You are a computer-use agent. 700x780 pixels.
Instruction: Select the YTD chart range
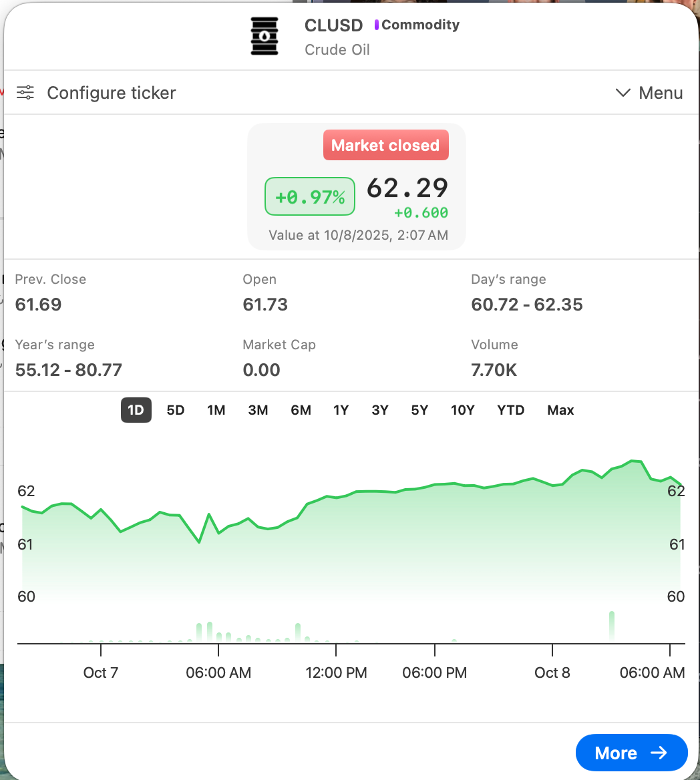click(x=510, y=410)
